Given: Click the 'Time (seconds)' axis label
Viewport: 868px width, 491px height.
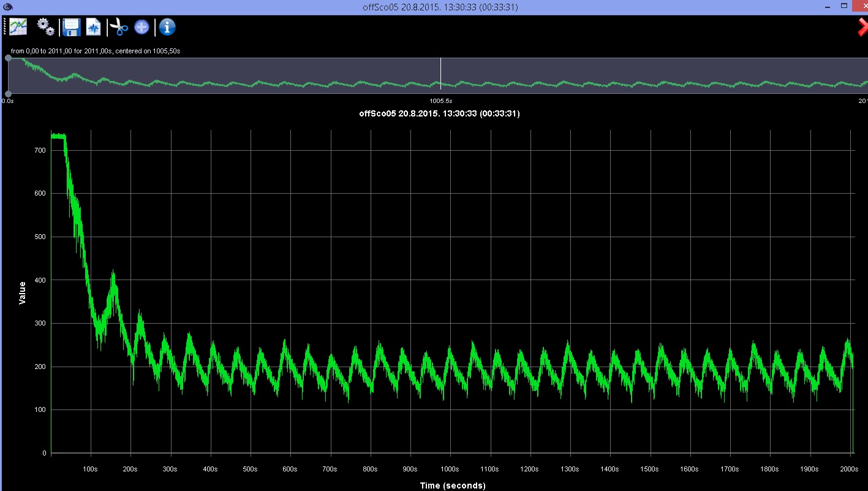Looking at the screenshot, I should click(453, 485).
